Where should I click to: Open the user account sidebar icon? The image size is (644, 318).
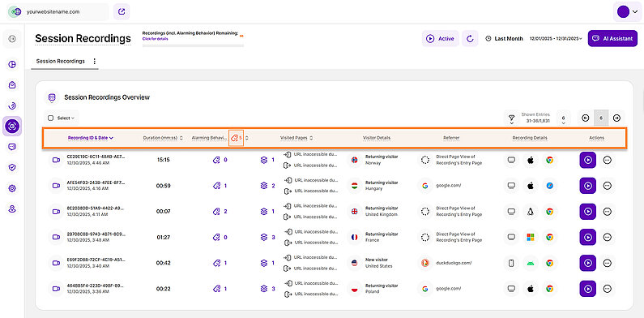[x=12, y=209]
